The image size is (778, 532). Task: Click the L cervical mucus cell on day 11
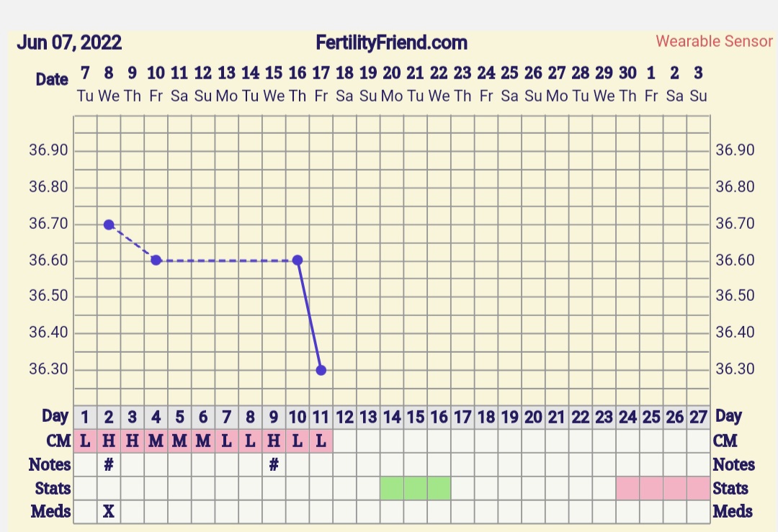[321, 441]
